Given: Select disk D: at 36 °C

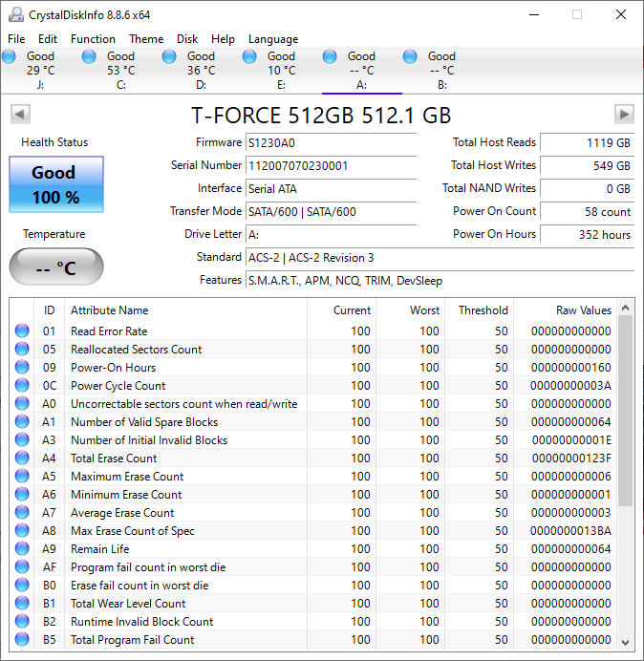Looking at the screenshot, I should (202, 70).
